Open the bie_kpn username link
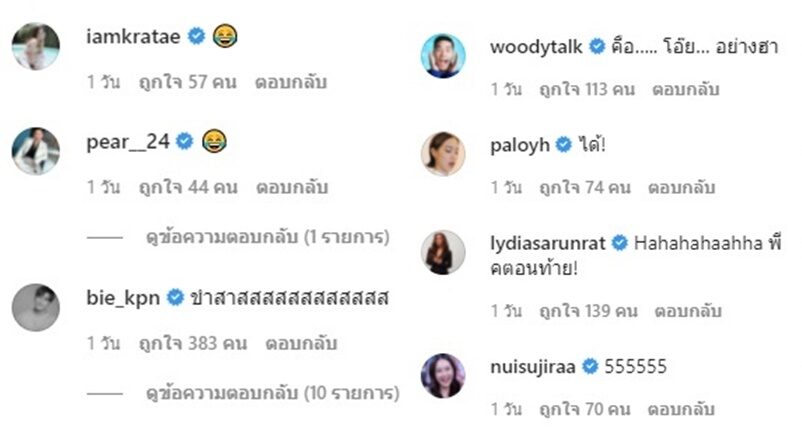The height and width of the screenshot is (428, 802). (x=123, y=298)
